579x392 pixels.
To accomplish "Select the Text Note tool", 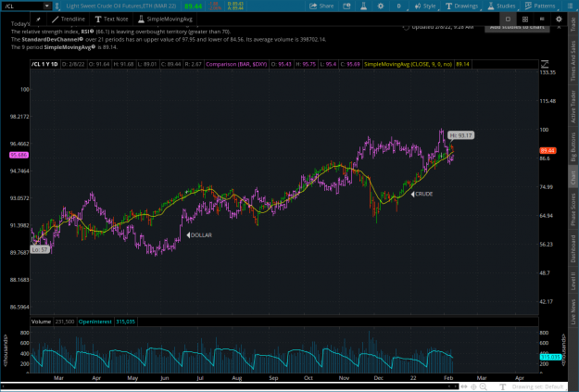I will (x=111, y=19).
